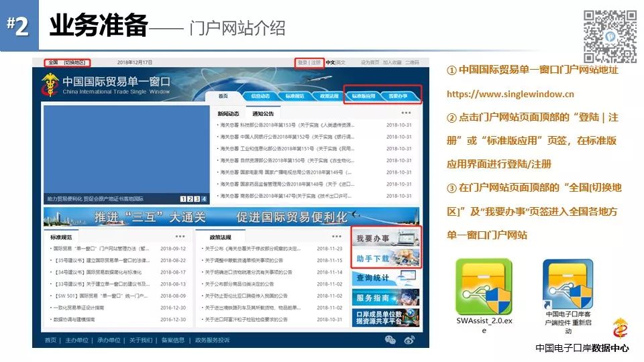644x362 pixels.
Task: Open 数据协调与建模指南 entry
Action: click(74, 319)
